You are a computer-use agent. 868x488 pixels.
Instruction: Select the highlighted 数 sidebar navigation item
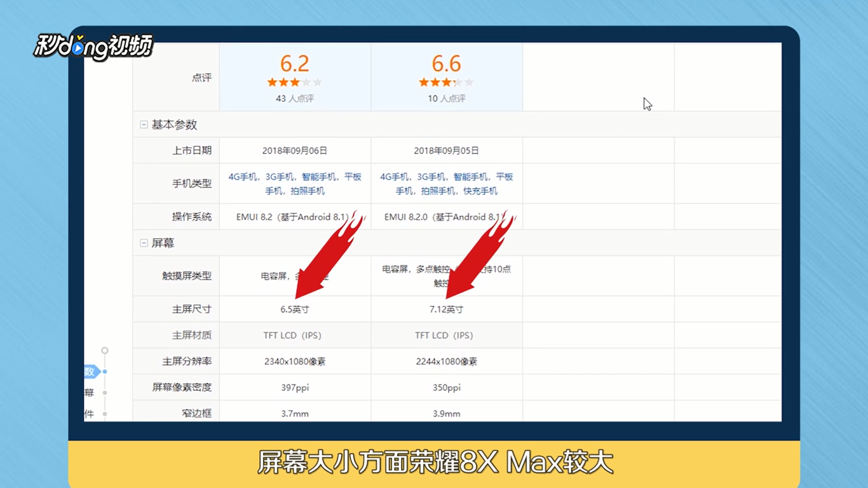pos(92,372)
